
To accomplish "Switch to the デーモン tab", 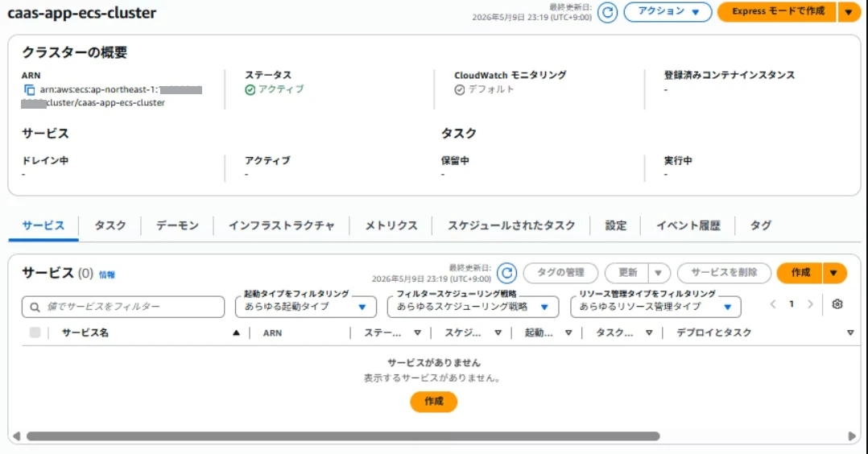I will (177, 225).
